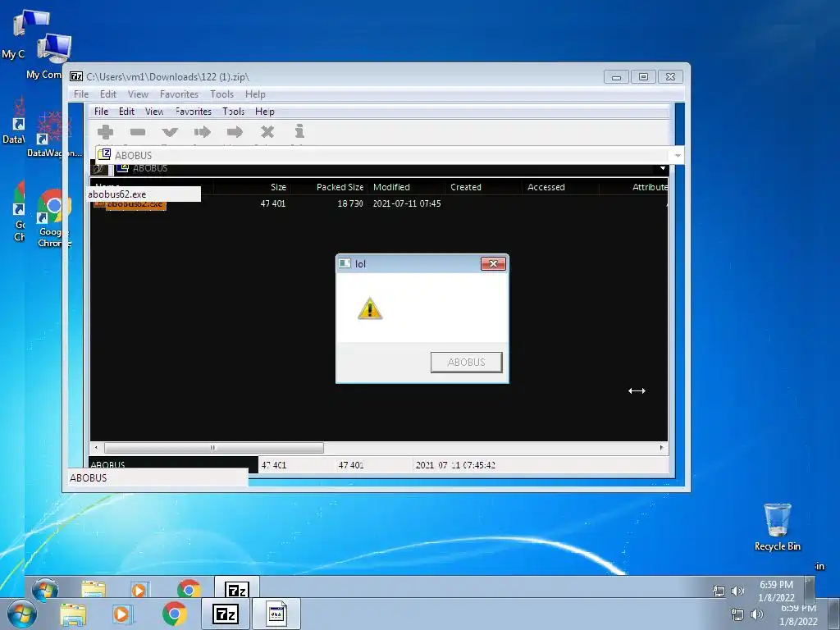Click the volume speaker icon in lower tray

coord(757,614)
